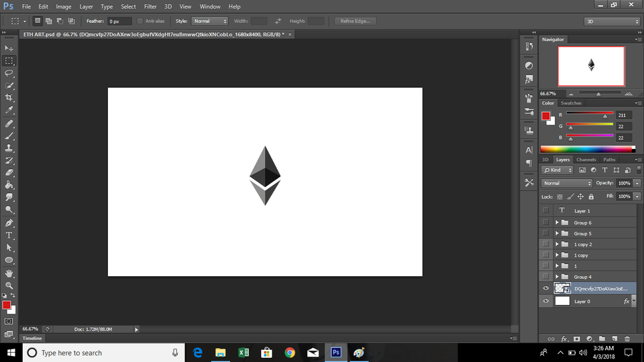Select the Zoom tool
Image resolution: width=644 pixels, height=362 pixels.
point(9,286)
